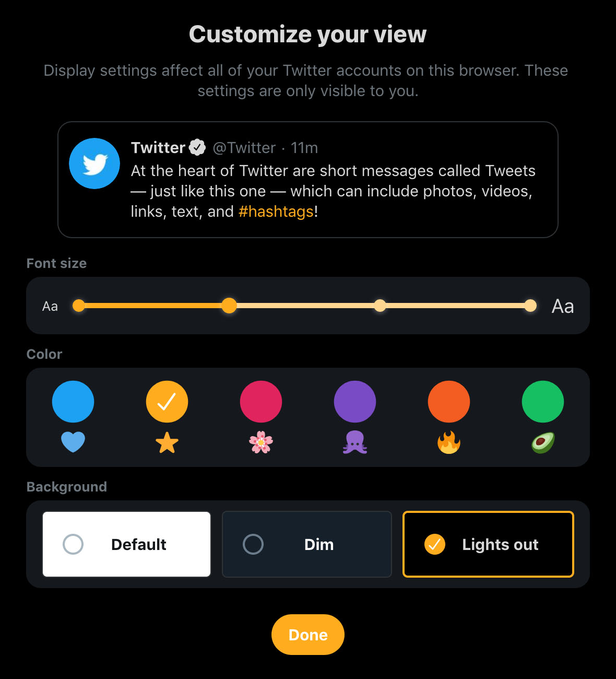Click the avocado emoji icon

coord(543,442)
